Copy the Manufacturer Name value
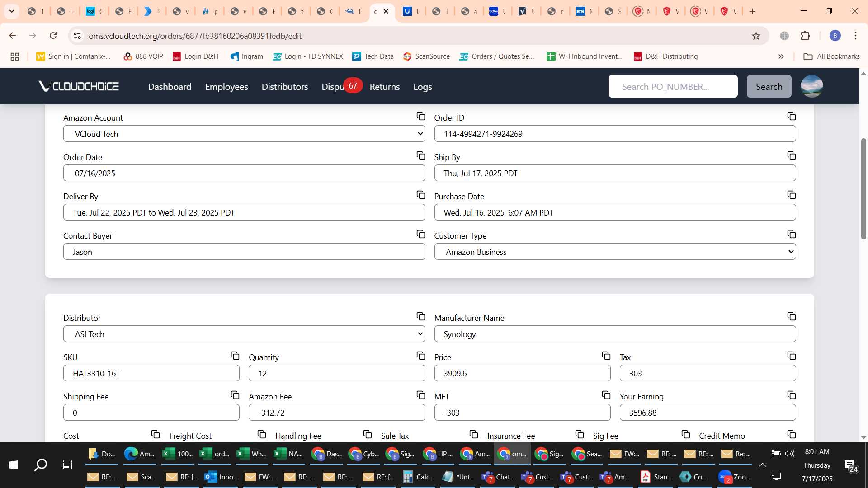Screen dimensions: 868x488 [791, 317]
